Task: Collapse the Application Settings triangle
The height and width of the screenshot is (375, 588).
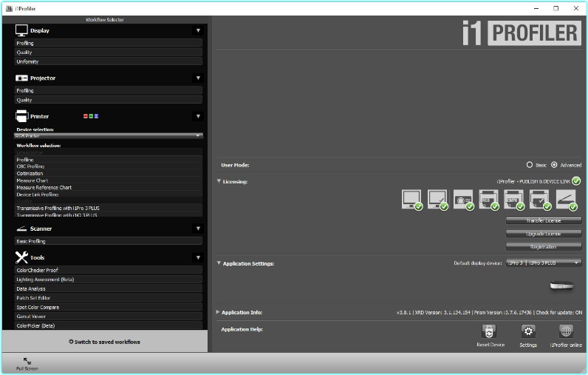Action: [219, 263]
